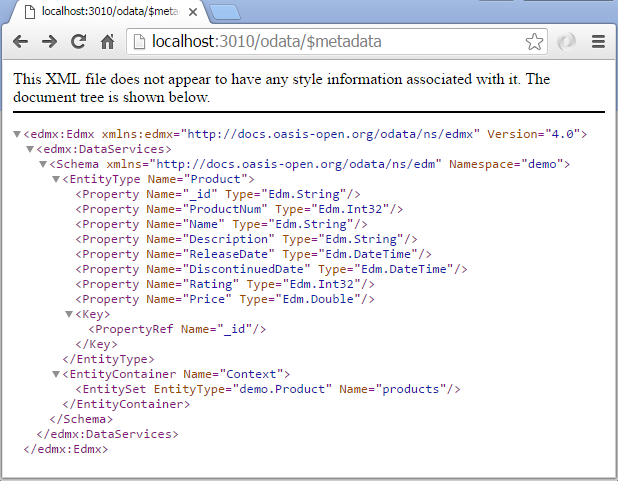
Task: Collapse the Schema node
Action: click(43, 164)
